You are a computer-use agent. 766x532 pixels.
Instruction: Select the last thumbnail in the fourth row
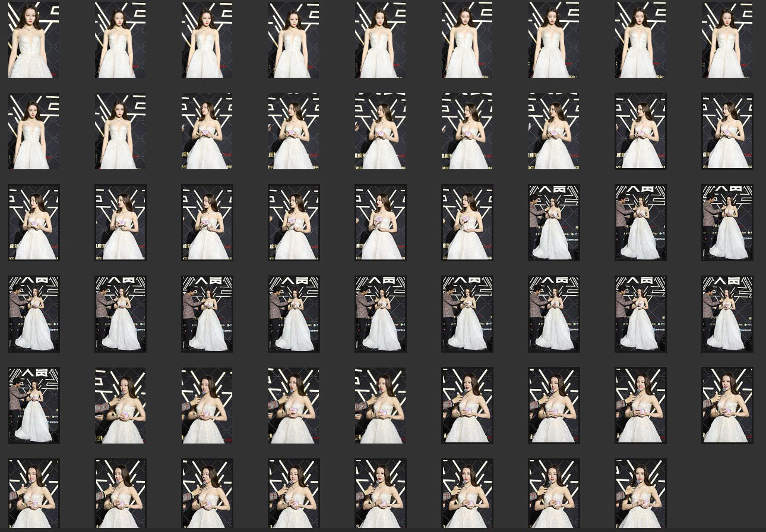[x=727, y=314]
